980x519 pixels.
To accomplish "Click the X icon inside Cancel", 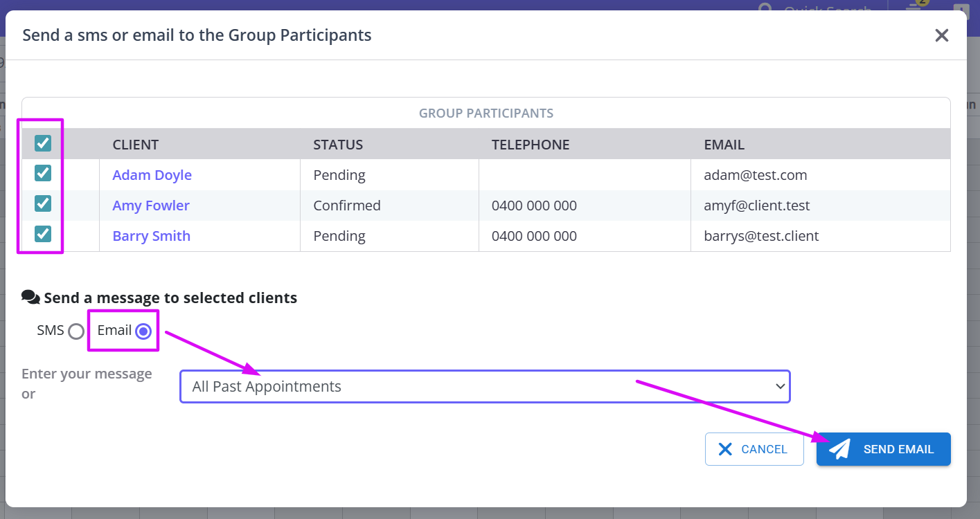I will coord(725,449).
